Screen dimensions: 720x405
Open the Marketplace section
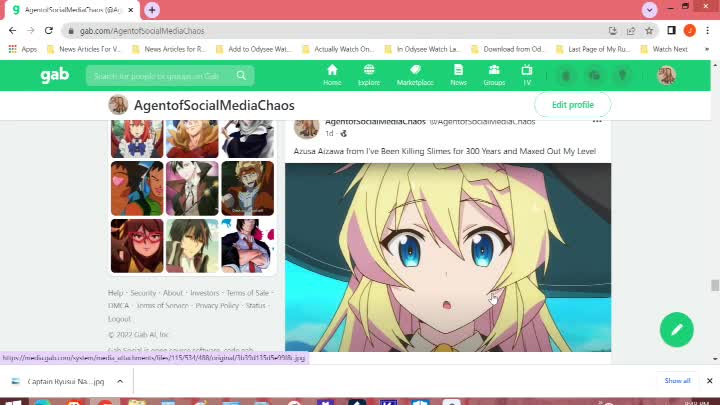click(415, 75)
